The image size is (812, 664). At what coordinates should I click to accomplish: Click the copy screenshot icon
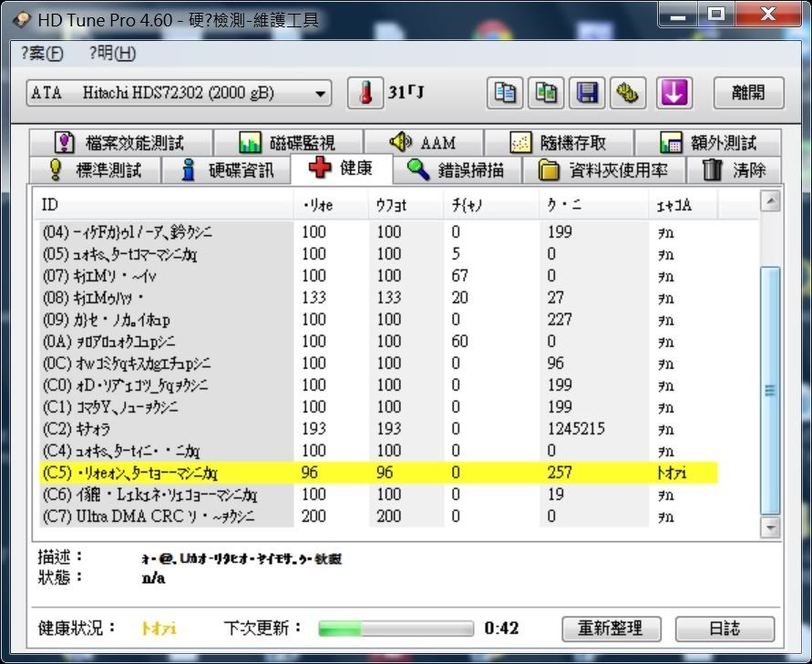coord(546,93)
